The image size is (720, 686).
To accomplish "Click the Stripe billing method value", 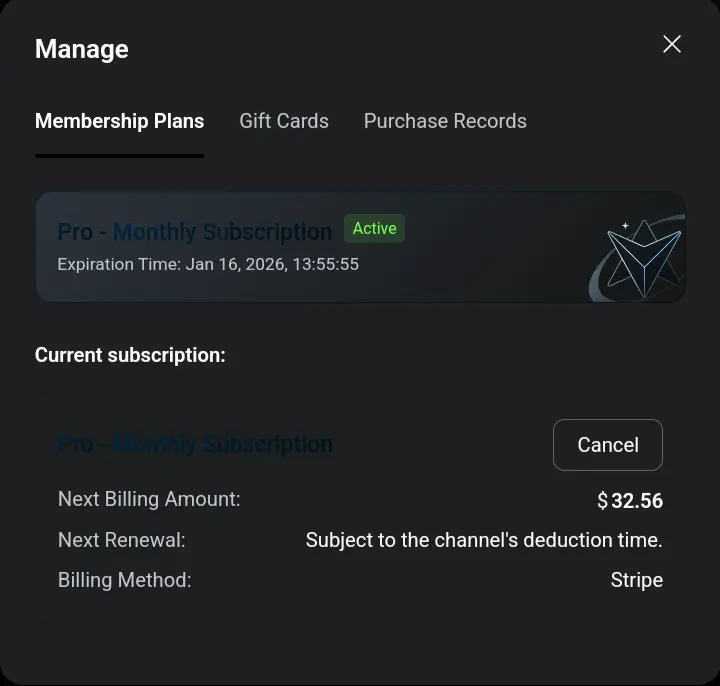I will point(637,580).
